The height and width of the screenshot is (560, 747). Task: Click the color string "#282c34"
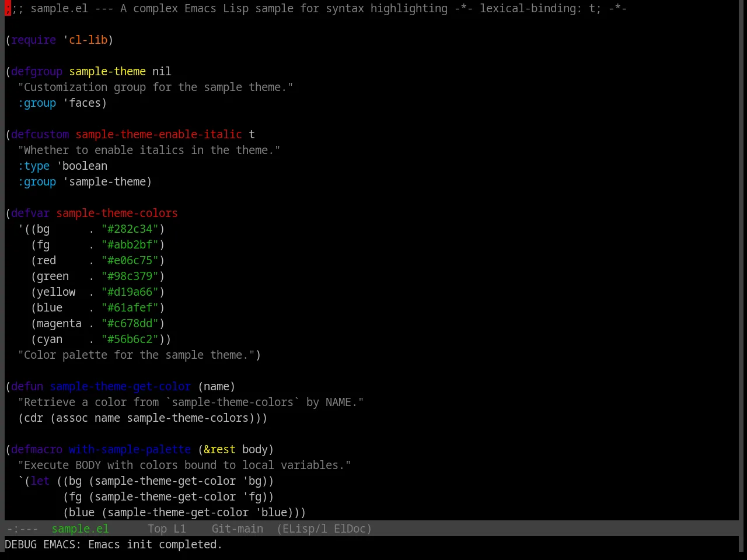(x=130, y=229)
